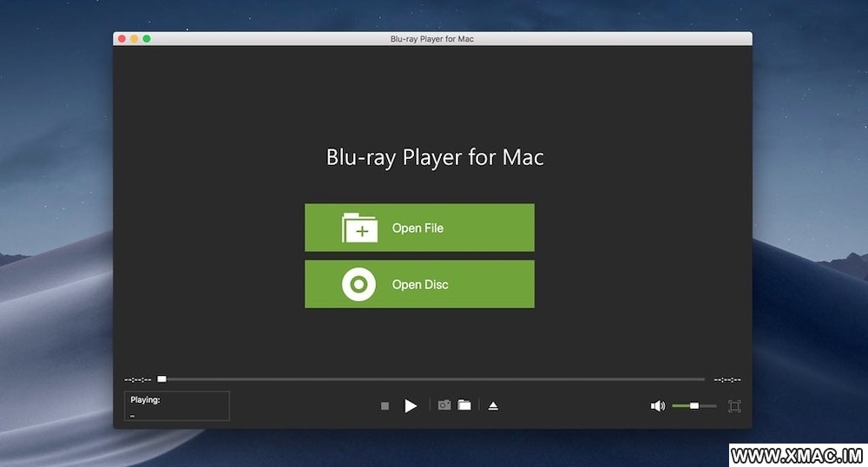Mute audio via the speaker icon
The height and width of the screenshot is (467, 868).
point(657,405)
